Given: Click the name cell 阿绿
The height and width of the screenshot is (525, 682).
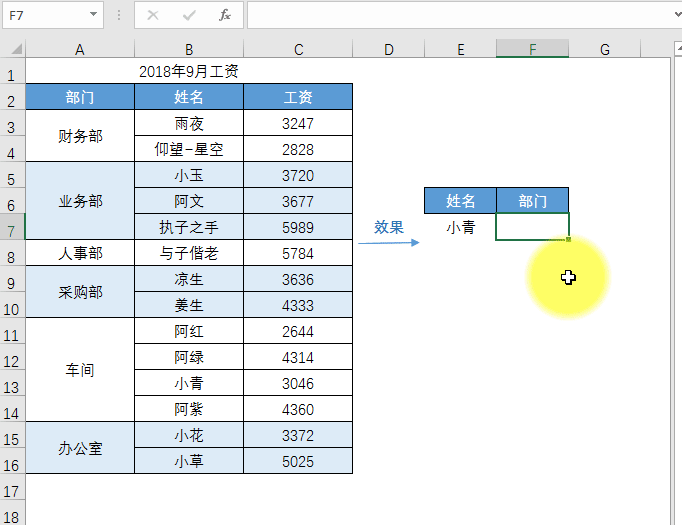Looking at the screenshot, I should point(189,357).
